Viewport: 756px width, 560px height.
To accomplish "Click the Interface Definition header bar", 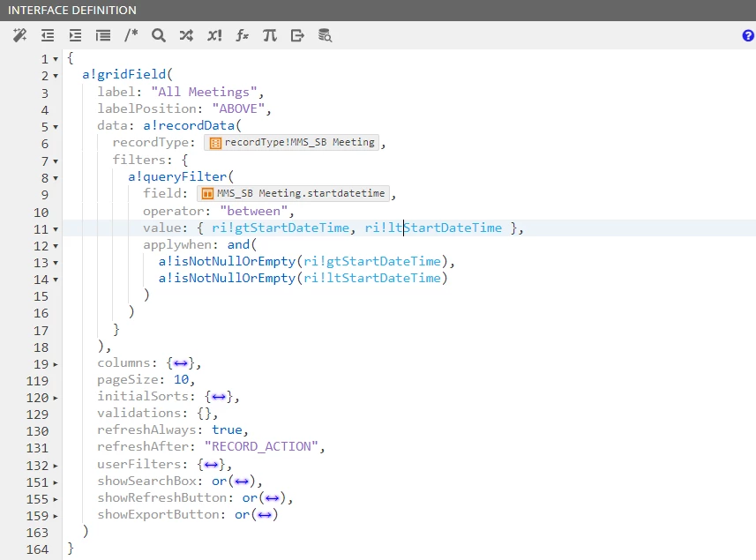I will pyautogui.click(x=378, y=10).
